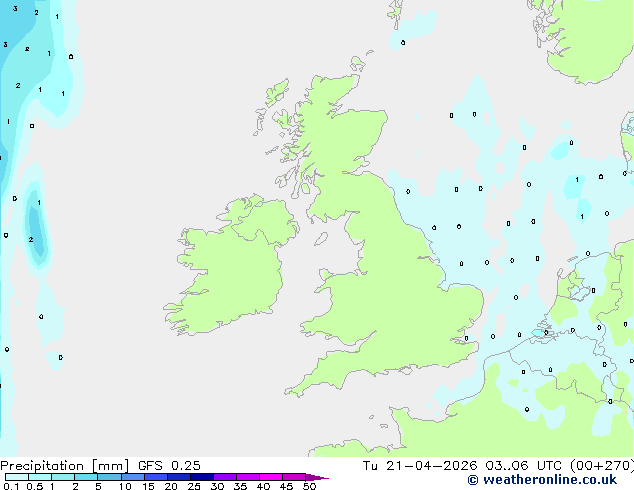The height and width of the screenshot is (490, 634).
Task: Click the "20" legend scale label
Action: click(171, 486)
